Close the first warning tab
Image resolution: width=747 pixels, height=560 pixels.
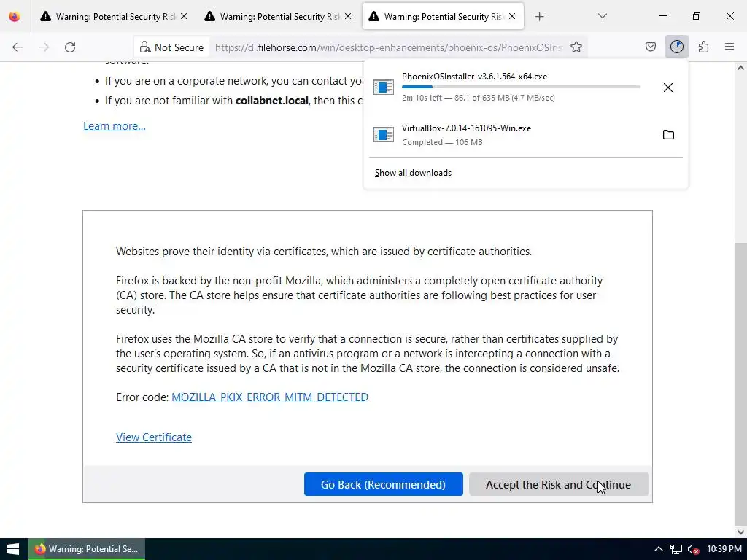(x=184, y=16)
